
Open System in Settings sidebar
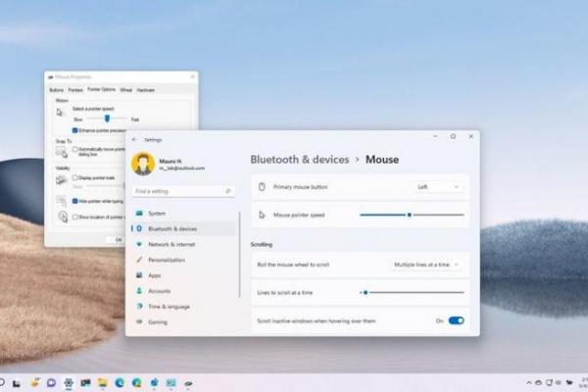pos(184,213)
